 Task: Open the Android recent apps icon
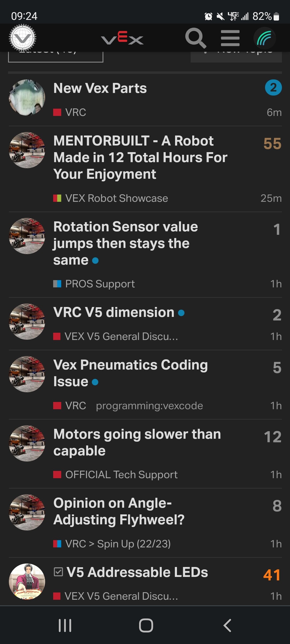click(x=65, y=625)
